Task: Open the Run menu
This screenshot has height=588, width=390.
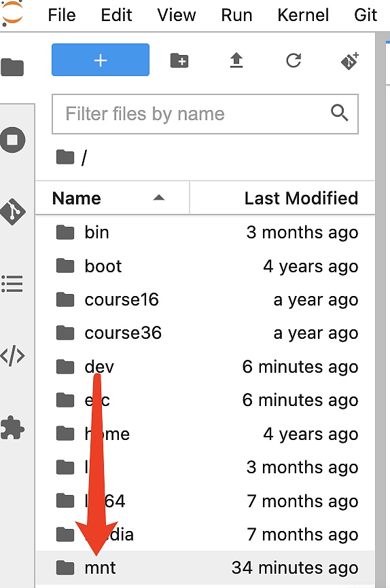Action: coord(236,16)
